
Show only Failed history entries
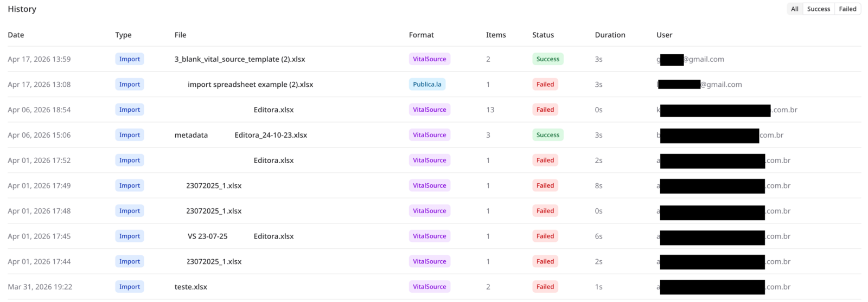click(847, 9)
